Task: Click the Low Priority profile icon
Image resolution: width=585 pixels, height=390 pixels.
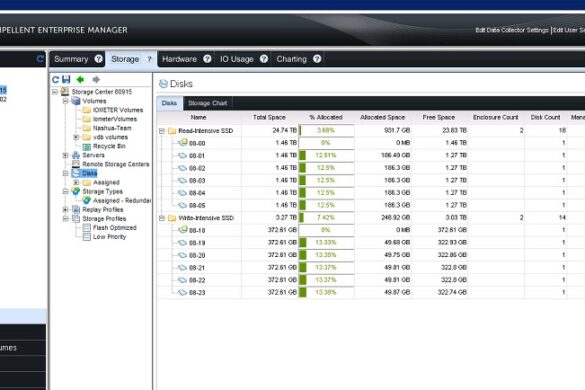Action: tap(87, 237)
